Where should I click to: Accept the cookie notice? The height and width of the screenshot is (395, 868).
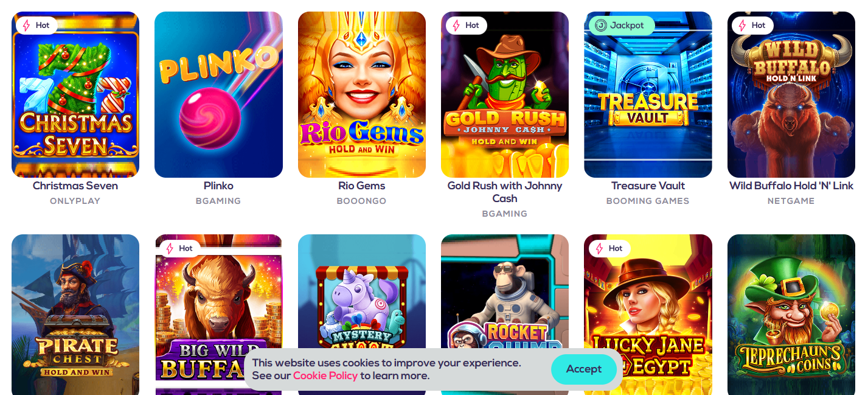tap(583, 369)
